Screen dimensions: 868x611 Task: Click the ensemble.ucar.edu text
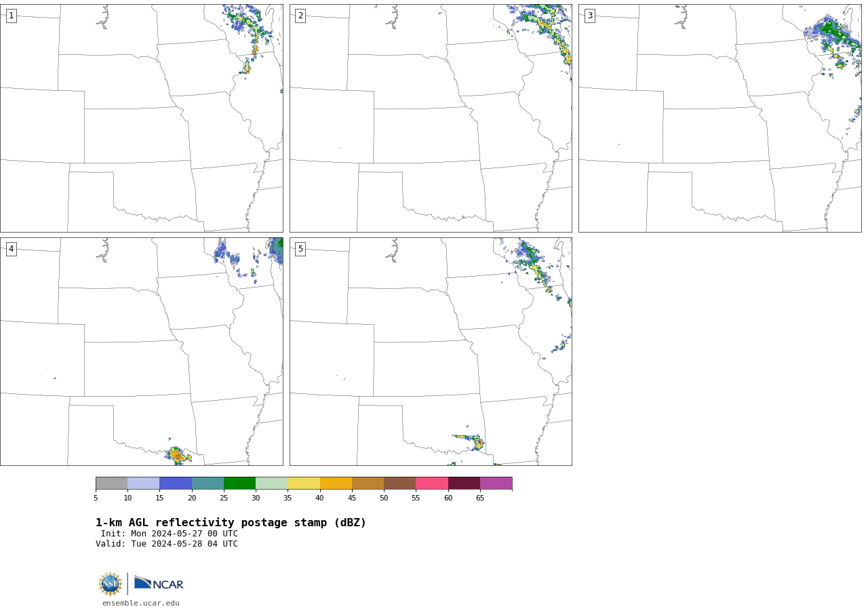coord(141,603)
